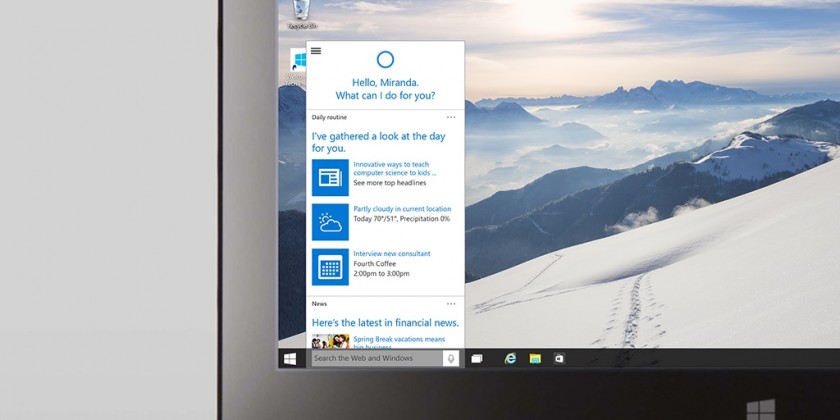840x420 pixels.
Task: Open the news headlines tile icon
Action: (330, 177)
